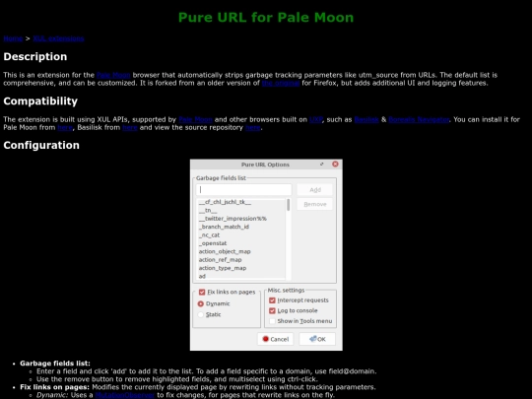Select '__twitter_impression%%' list entry
The width and height of the screenshot is (532, 399).
pyautogui.click(x=241, y=219)
